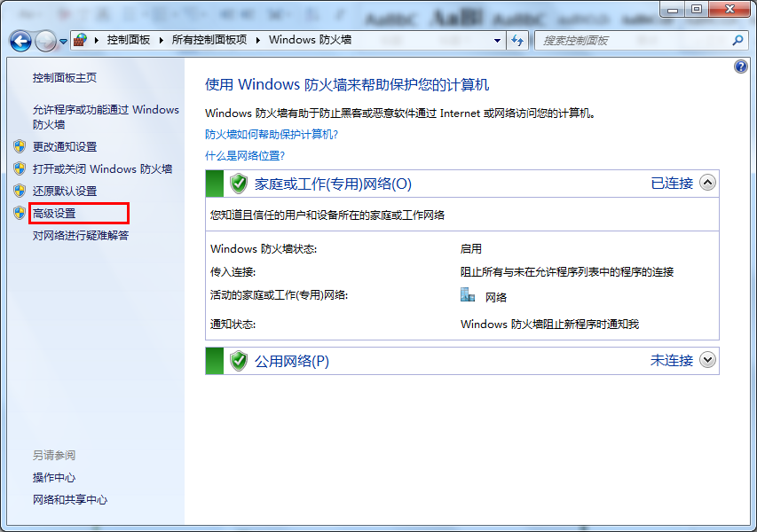The height and width of the screenshot is (532, 757).
Task: Select 控制面板 in the breadcrumb path
Action: click(x=129, y=40)
